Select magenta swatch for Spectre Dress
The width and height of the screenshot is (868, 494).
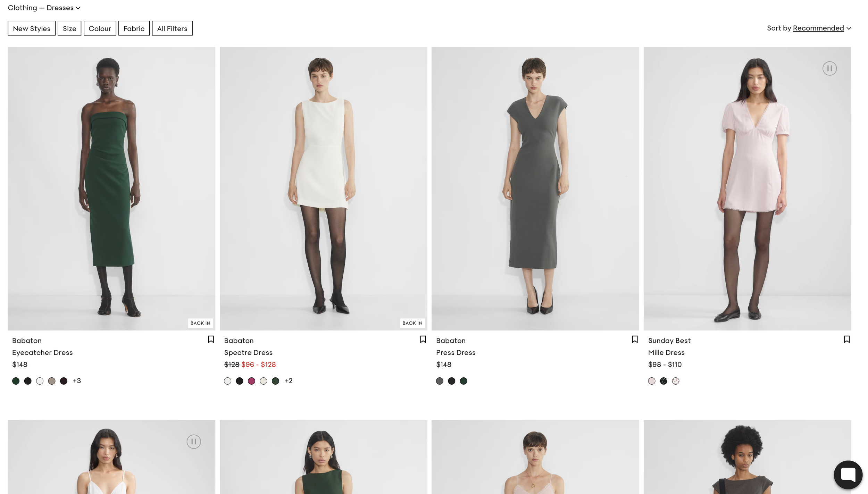point(251,381)
